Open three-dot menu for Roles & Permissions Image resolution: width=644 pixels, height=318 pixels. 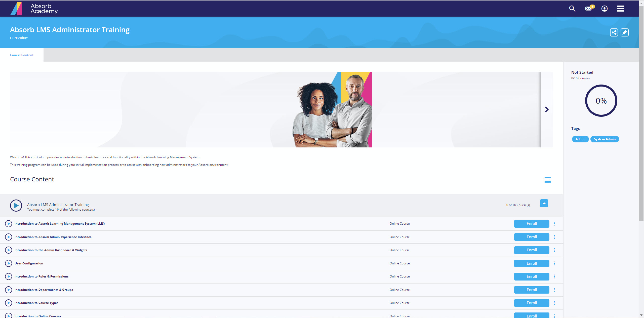[554, 276]
